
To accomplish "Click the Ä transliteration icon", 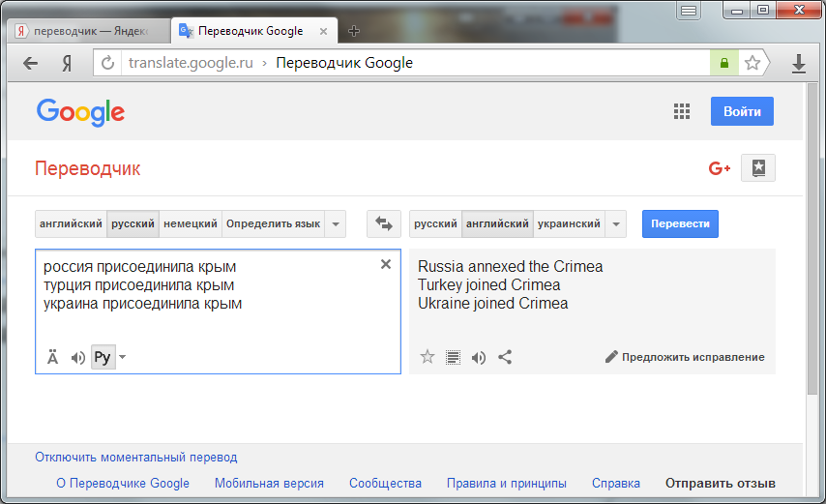I will [52, 358].
